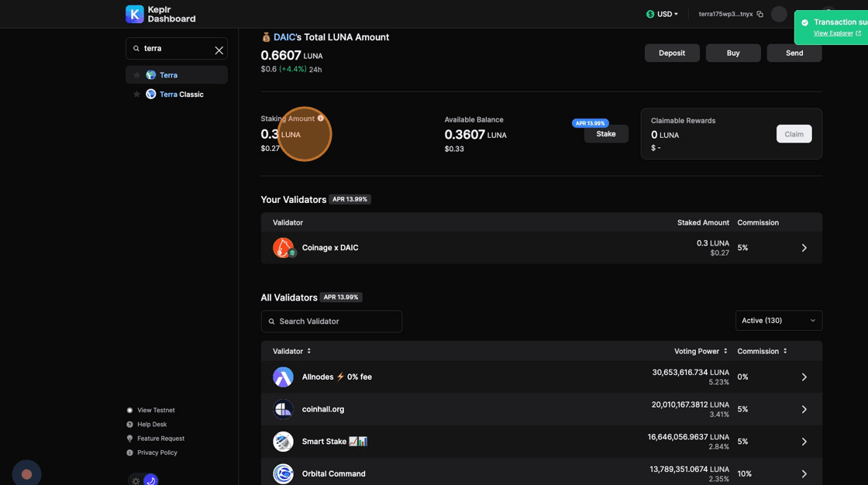This screenshot has height=485, width=868.
Task: Star Terra chain as favorite
Action: 137,75
